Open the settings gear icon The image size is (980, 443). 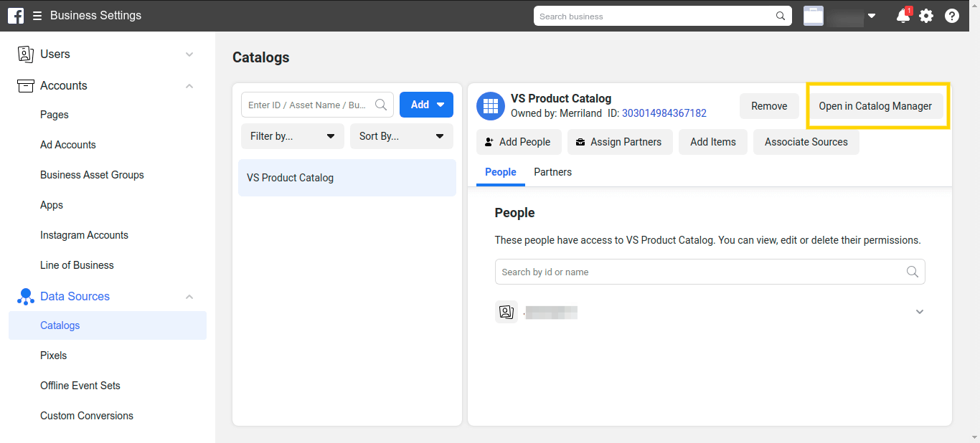tap(926, 16)
